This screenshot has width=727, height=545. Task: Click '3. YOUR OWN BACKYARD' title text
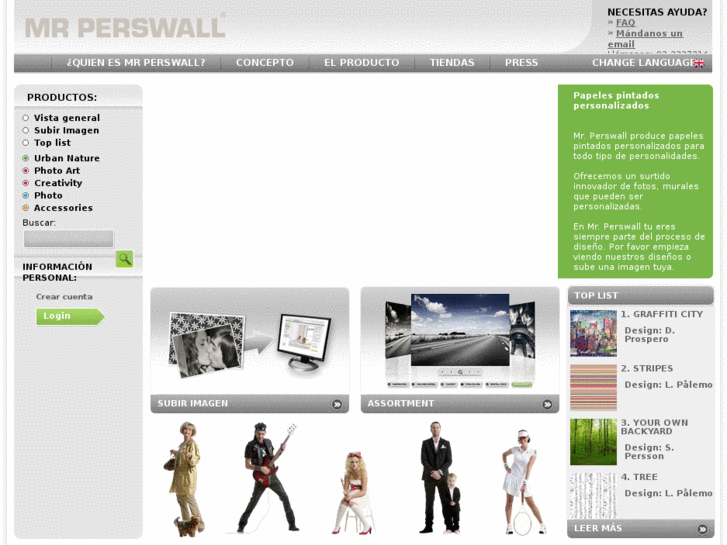click(x=655, y=427)
